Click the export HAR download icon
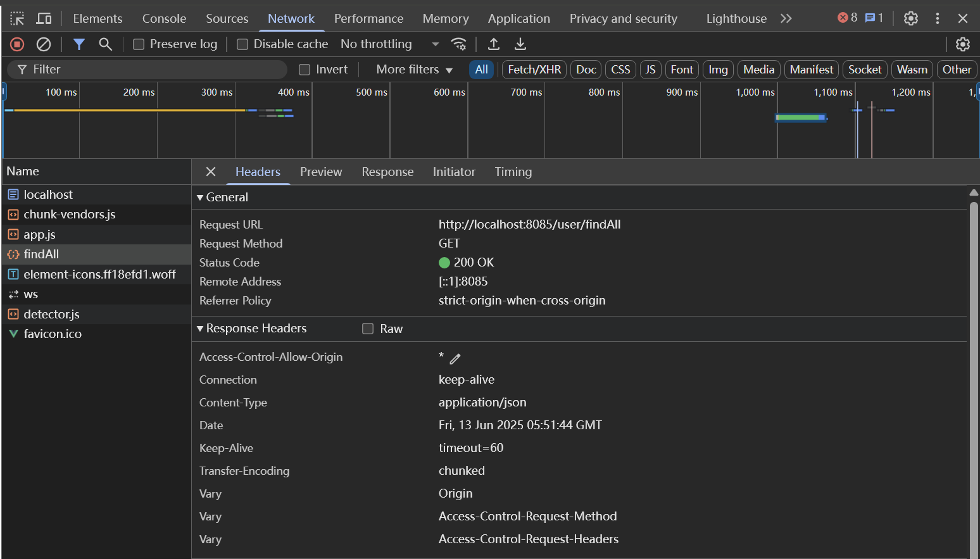This screenshot has height=559, width=980. coord(520,44)
